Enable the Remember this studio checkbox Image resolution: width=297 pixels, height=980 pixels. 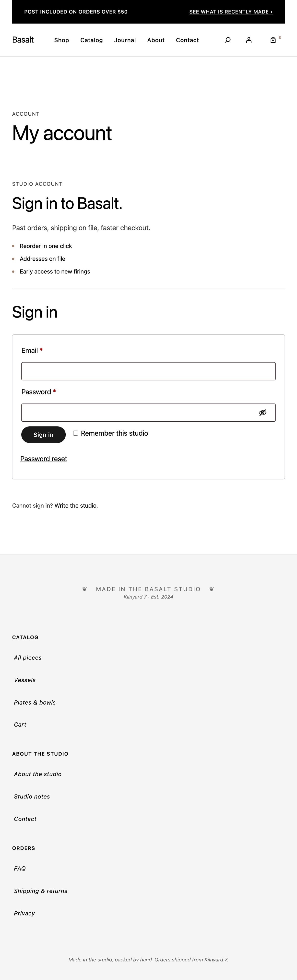pyautogui.click(x=76, y=433)
